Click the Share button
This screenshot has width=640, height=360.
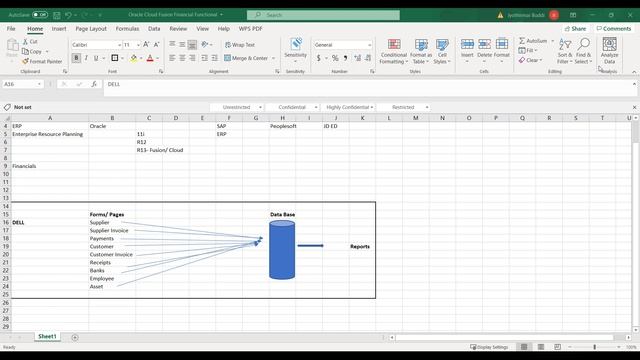coord(575,29)
